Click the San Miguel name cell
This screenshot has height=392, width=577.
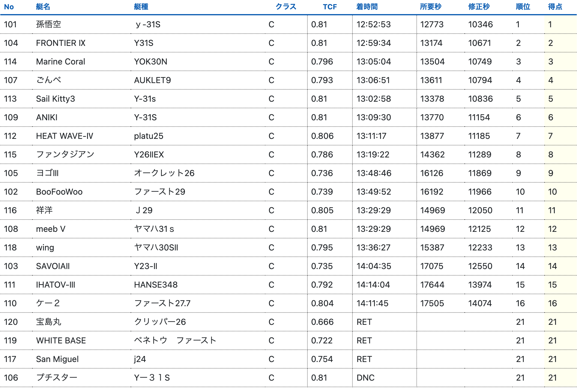[x=57, y=359]
